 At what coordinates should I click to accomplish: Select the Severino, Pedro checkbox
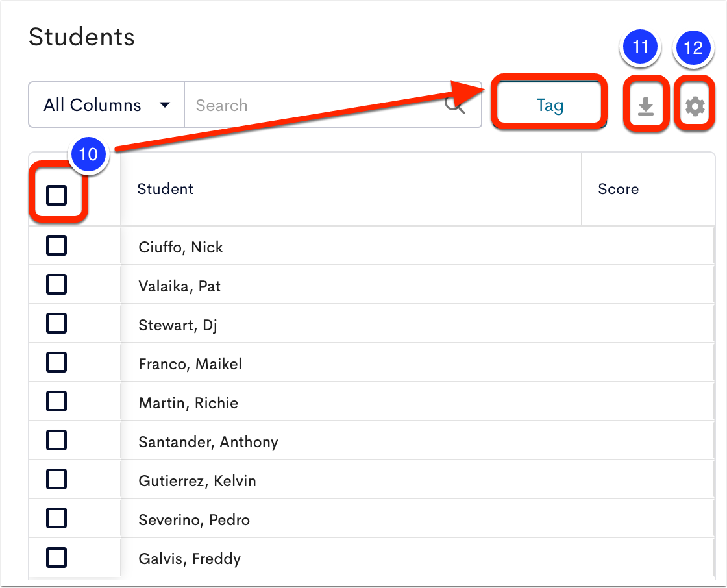click(x=56, y=518)
